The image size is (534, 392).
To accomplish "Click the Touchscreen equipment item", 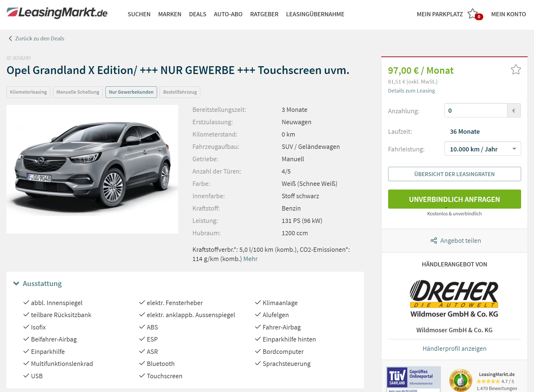I will [x=164, y=376].
